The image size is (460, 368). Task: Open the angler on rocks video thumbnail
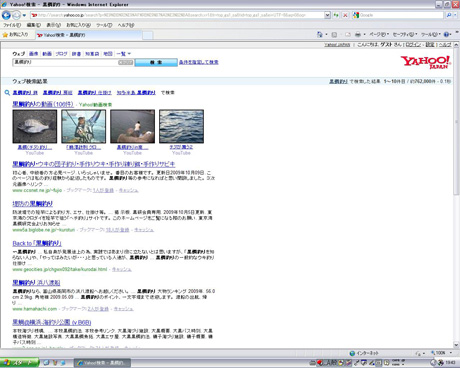[132, 127]
